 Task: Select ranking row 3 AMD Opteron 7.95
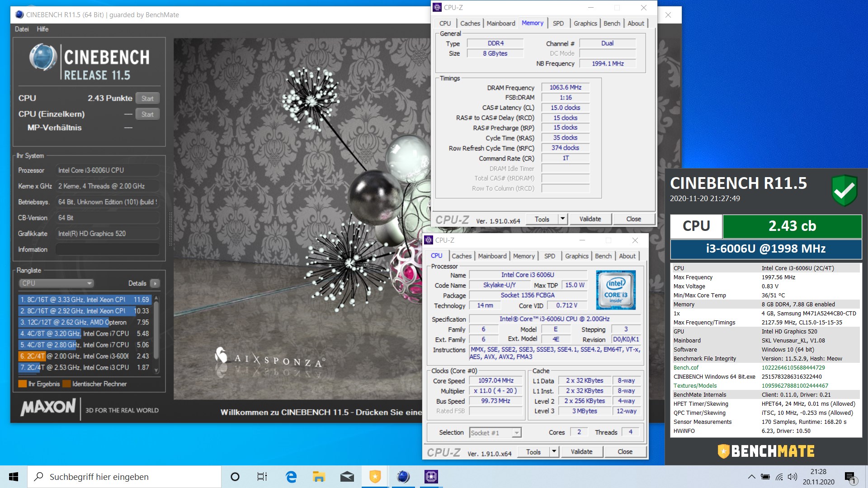85,322
